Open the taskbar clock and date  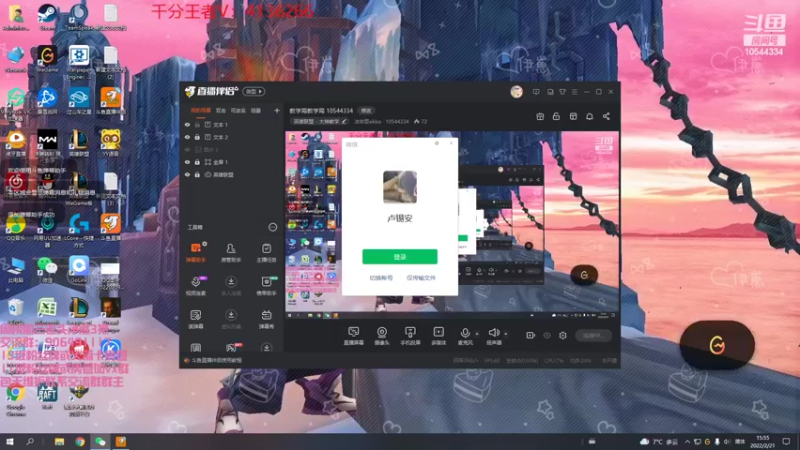tap(762, 442)
